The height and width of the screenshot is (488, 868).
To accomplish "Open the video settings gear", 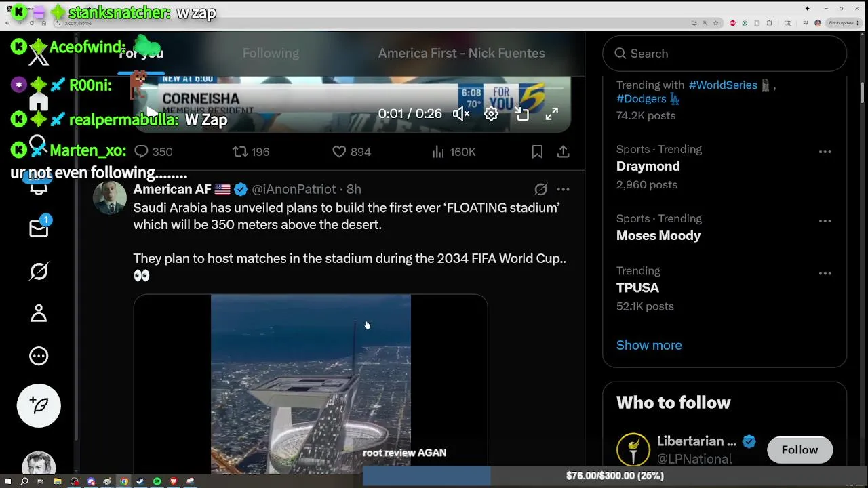I will point(491,114).
